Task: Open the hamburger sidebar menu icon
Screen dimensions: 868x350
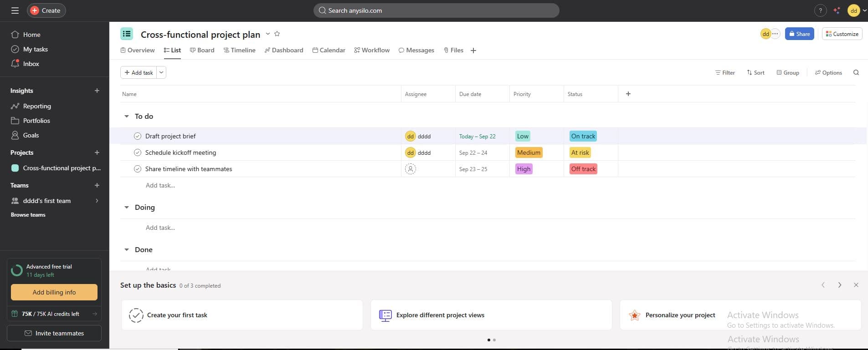Action: 15,10
